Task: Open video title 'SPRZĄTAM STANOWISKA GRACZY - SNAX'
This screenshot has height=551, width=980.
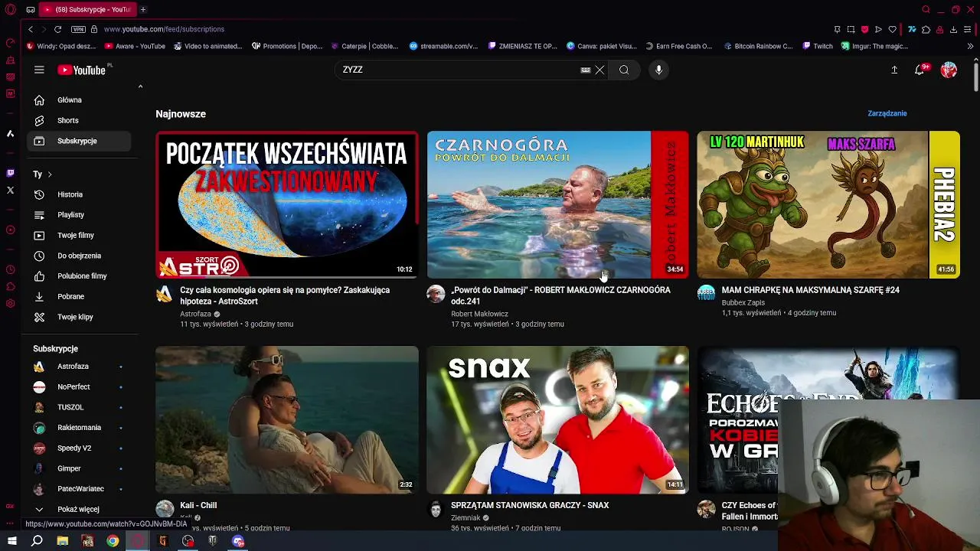Action: [530, 505]
